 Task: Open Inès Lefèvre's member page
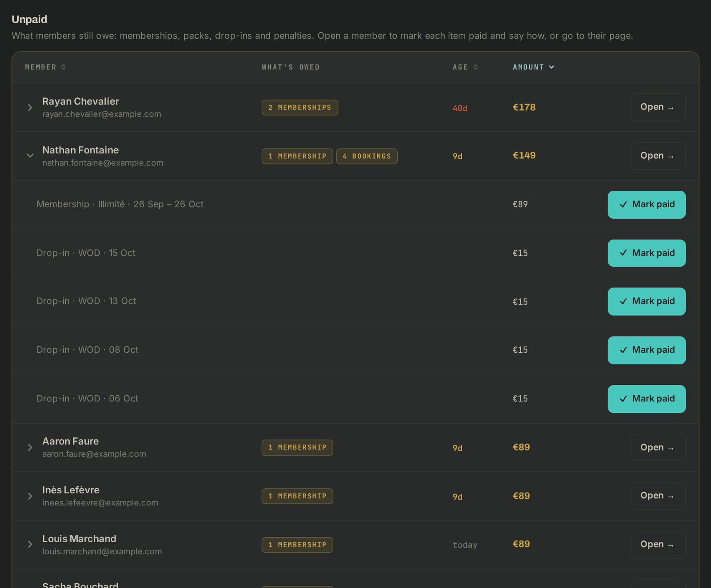pos(658,496)
